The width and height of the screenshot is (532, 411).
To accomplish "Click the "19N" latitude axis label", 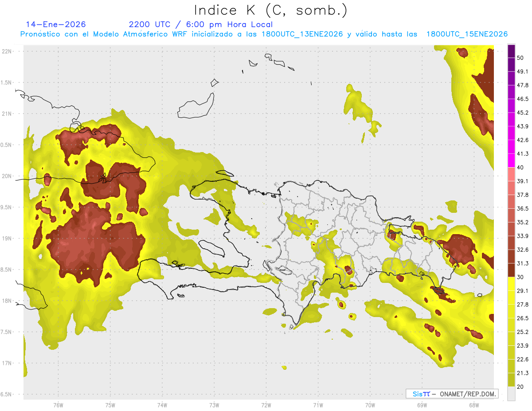I will 8,239.
